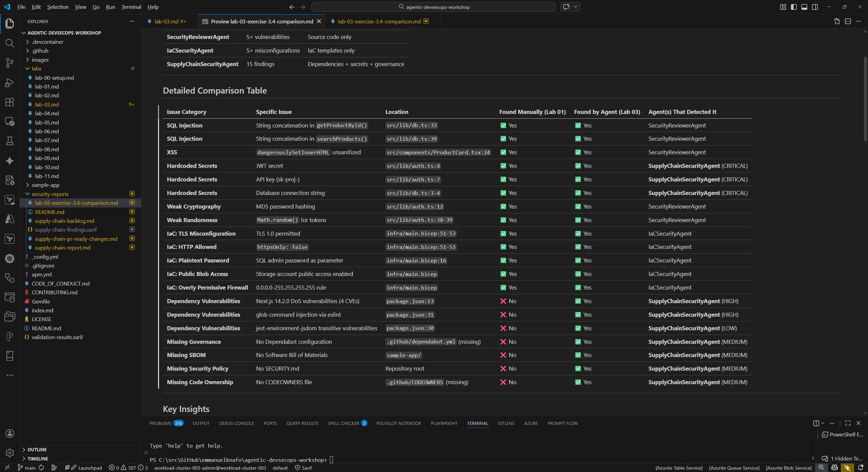The image size is (868, 472).
Task: Open the Extensions view
Action: (x=9, y=102)
